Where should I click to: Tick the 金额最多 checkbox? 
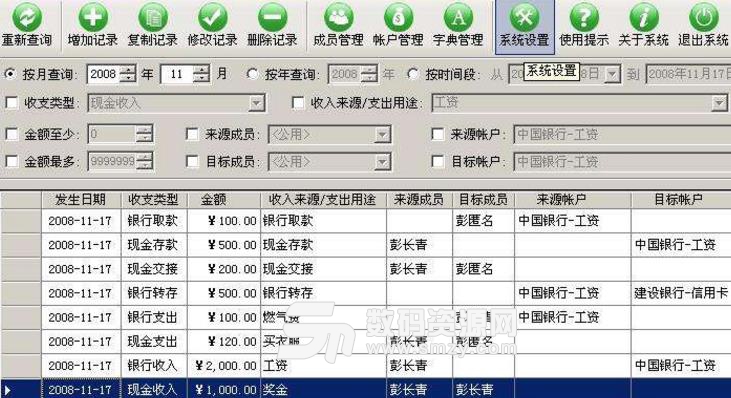point(11,161)
